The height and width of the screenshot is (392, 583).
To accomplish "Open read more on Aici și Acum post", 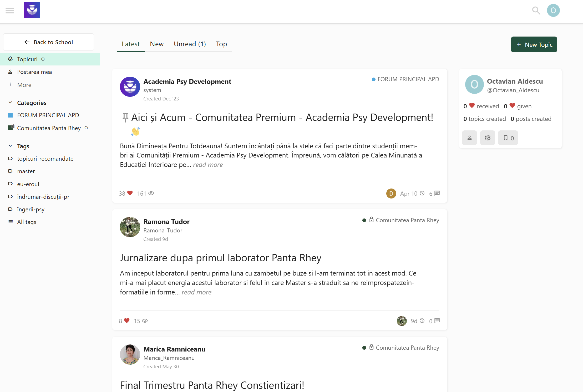I will click(x=208, y=165).
